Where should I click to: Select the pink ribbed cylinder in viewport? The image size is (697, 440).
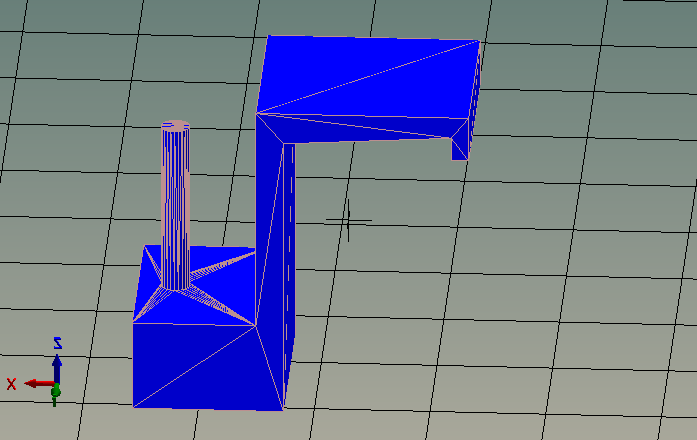click(176, 204)
